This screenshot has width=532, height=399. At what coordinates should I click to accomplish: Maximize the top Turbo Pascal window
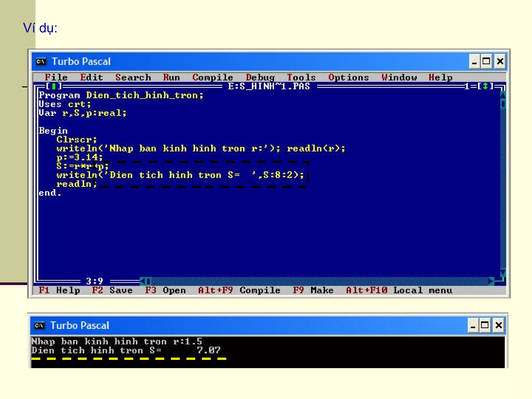click(x=486, y=62)
